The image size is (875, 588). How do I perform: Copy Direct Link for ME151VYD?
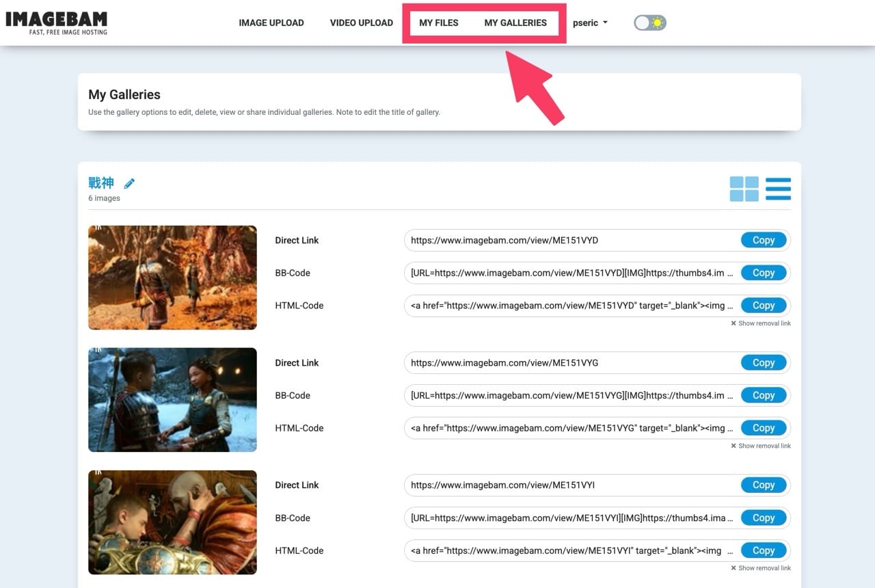coord(764,240)
